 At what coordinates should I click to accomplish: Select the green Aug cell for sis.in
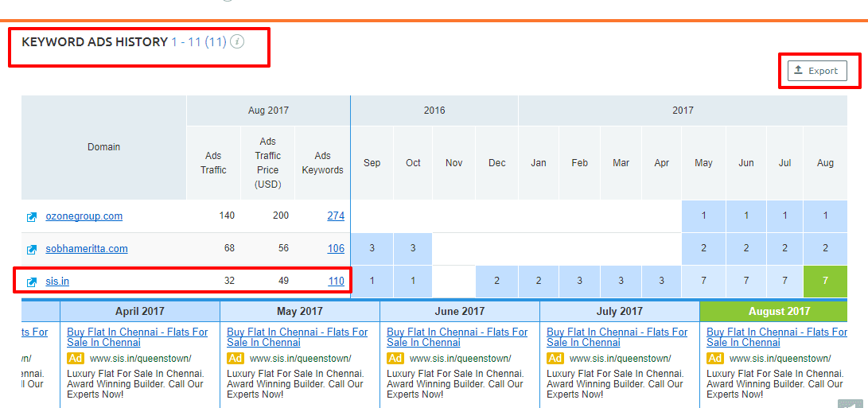click(825, 282)
